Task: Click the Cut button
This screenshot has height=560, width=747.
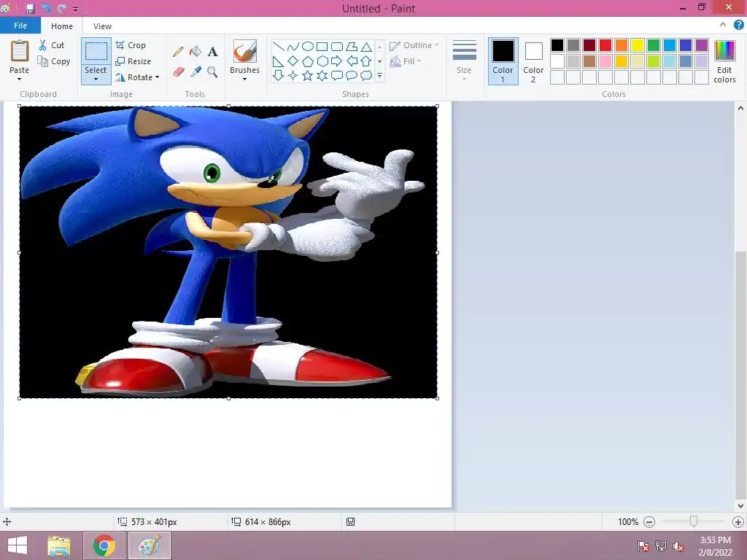Action: point(52,45)
